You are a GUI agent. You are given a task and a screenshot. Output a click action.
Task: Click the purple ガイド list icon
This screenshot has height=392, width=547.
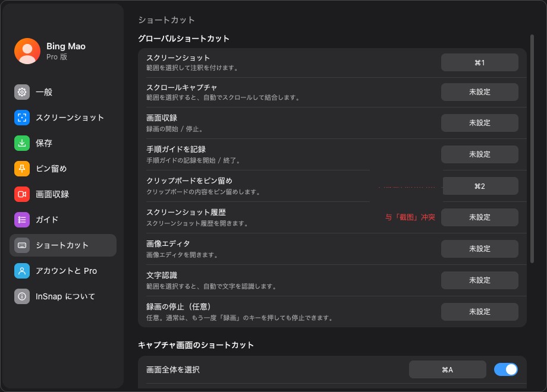22,220
